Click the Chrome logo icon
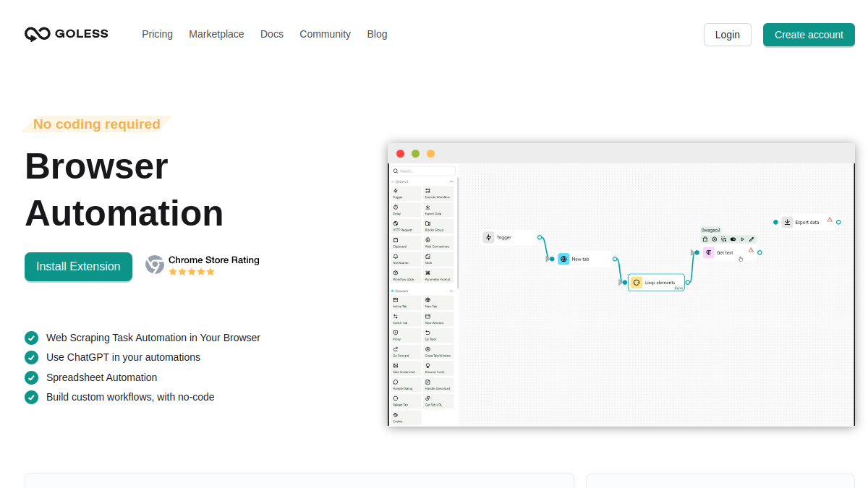 pos(155,265)
